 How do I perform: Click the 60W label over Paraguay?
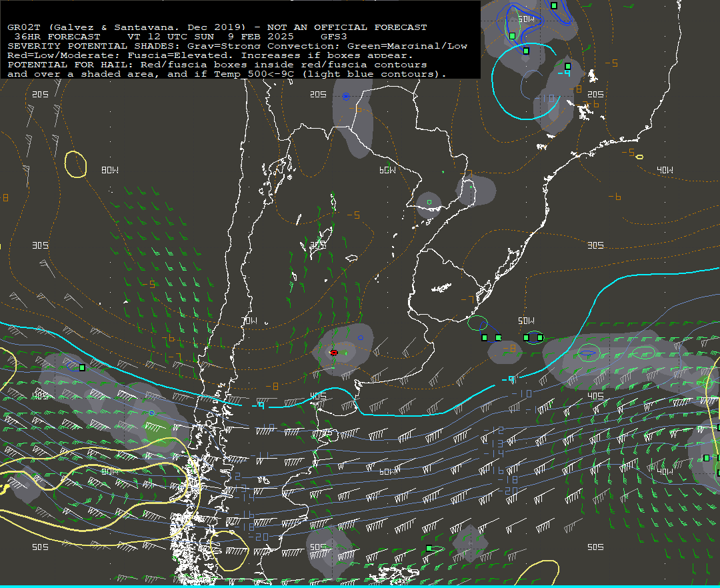(x=387, y=170)
